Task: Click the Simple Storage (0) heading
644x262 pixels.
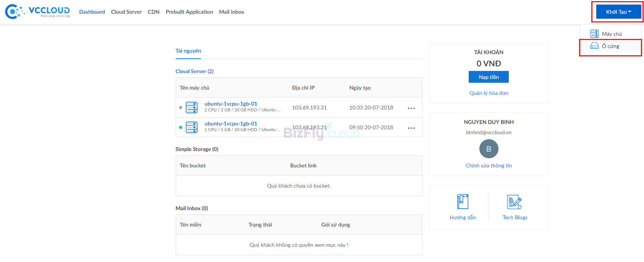Action: 197,149
